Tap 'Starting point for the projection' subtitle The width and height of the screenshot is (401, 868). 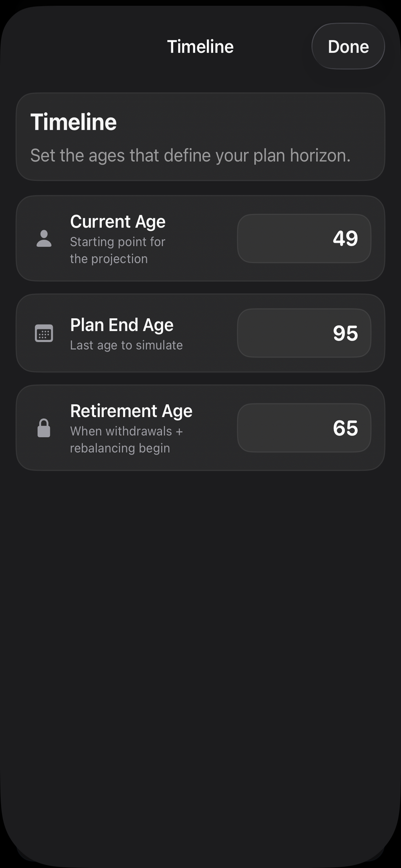click(118, 250)
